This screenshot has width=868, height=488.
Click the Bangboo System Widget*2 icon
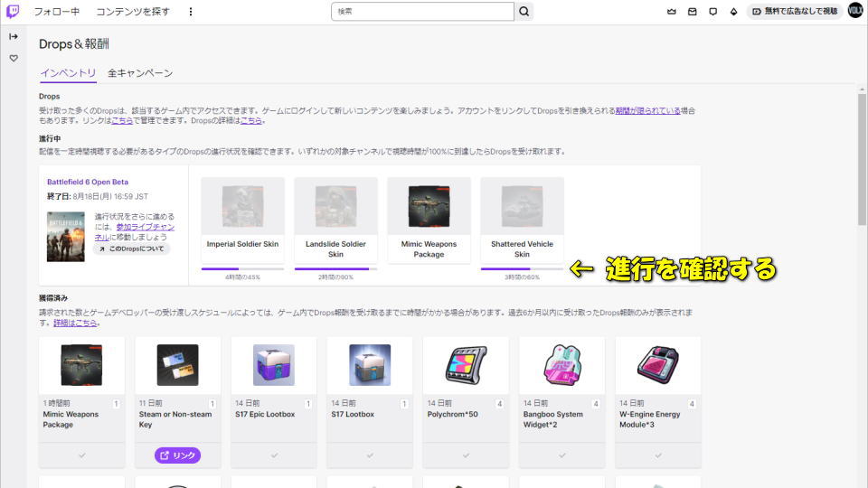(x=561, y=365)
